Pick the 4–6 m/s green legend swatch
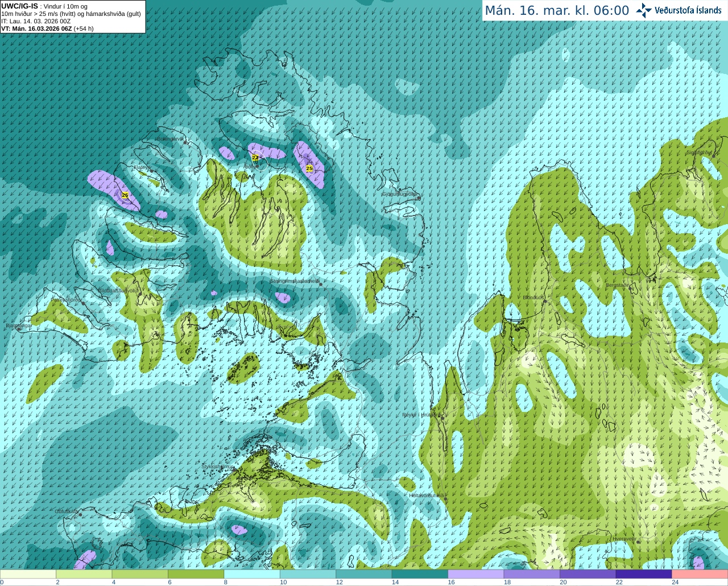 140,574
